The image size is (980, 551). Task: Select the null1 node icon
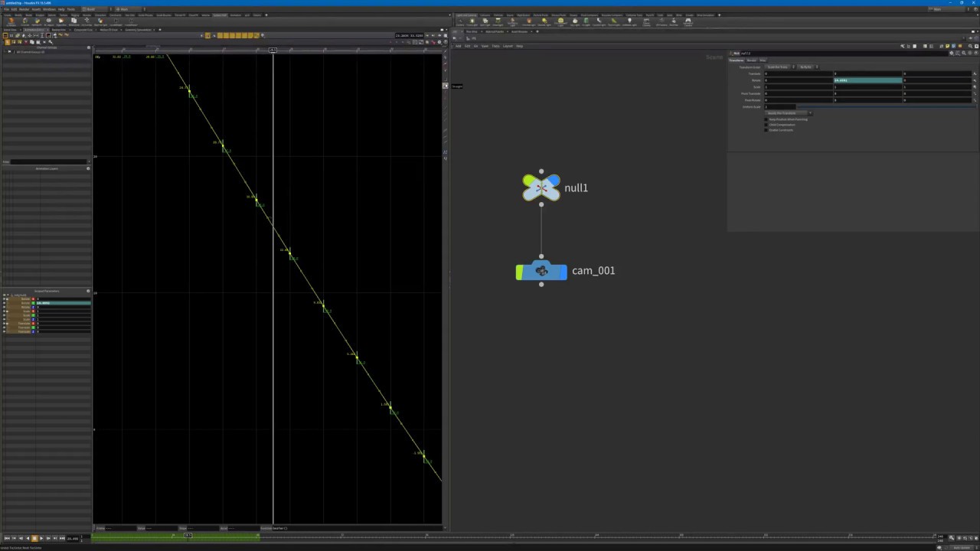541,187
